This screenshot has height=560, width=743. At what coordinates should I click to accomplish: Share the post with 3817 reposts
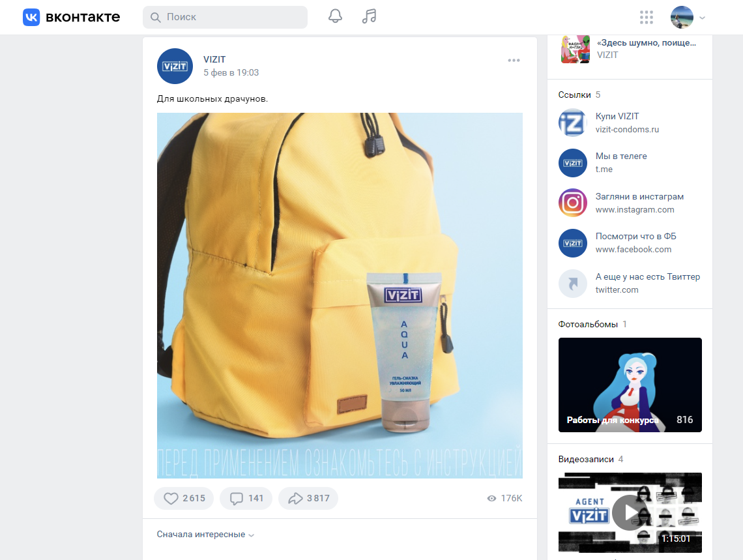tap(308, 498)
